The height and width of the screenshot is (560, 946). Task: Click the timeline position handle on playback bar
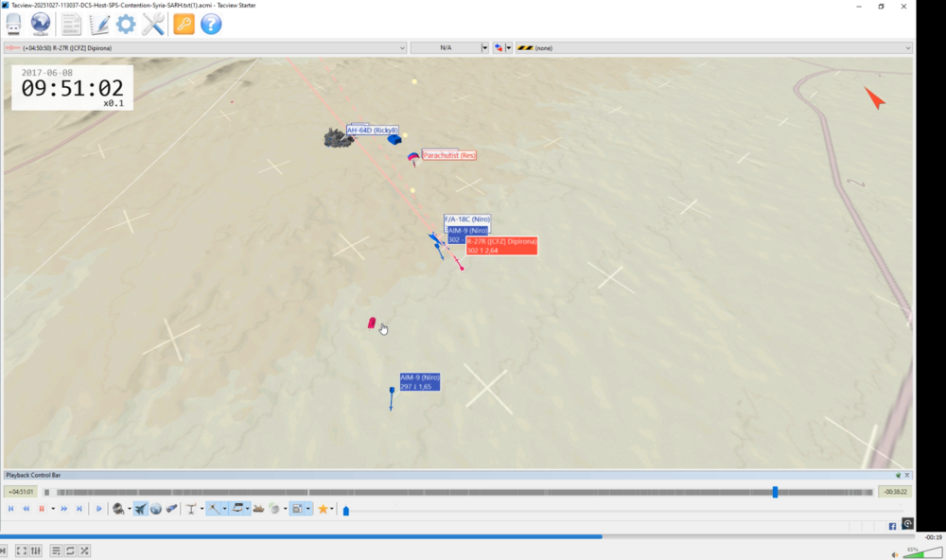click(x=776, y=493)
